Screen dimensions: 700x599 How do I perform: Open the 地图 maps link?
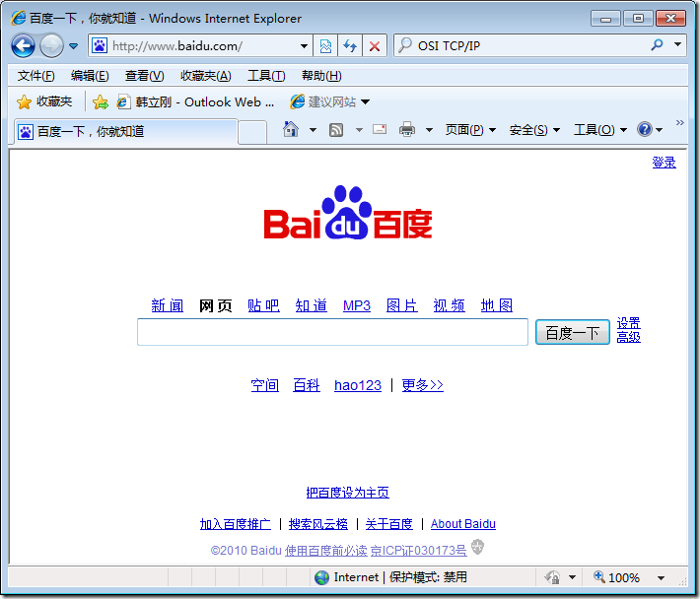(497, 305)
